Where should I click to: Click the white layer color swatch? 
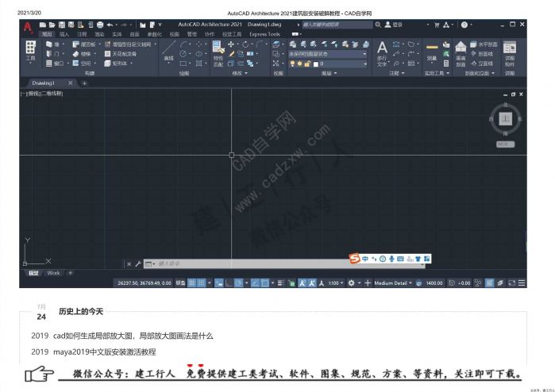click(316, 64)
